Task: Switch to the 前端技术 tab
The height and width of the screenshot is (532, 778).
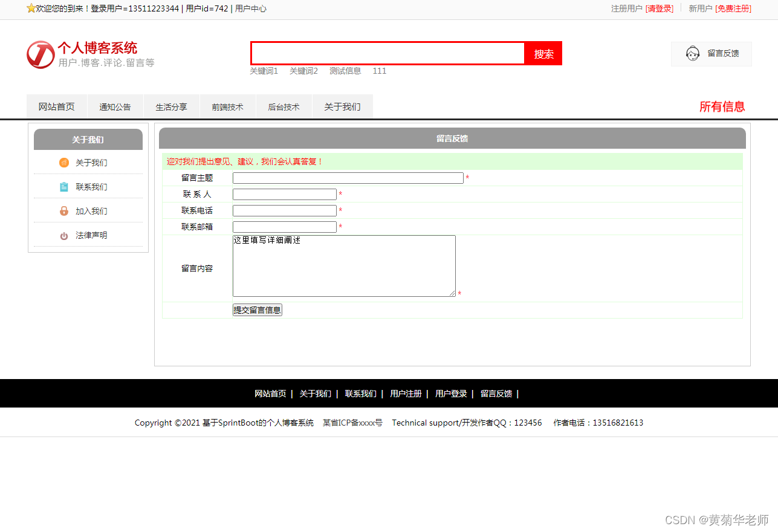Action: point(228,107)
